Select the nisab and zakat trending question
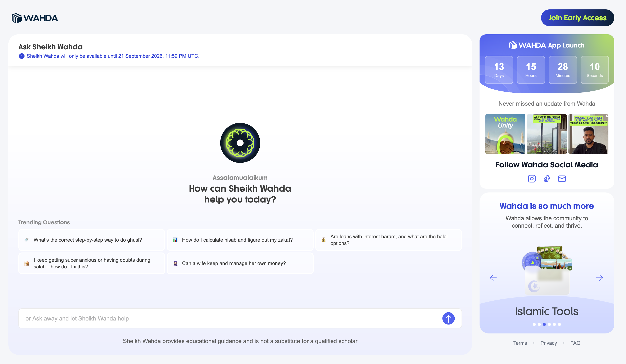626x364 pixels. click(x=240, y=240)
